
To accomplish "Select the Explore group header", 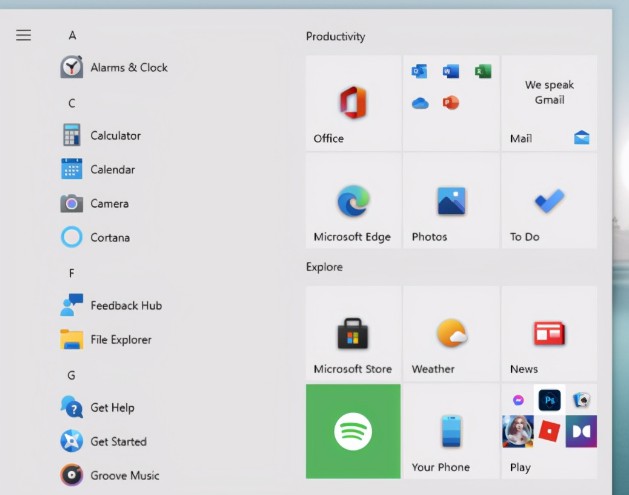I will click(x=325, y=267).
